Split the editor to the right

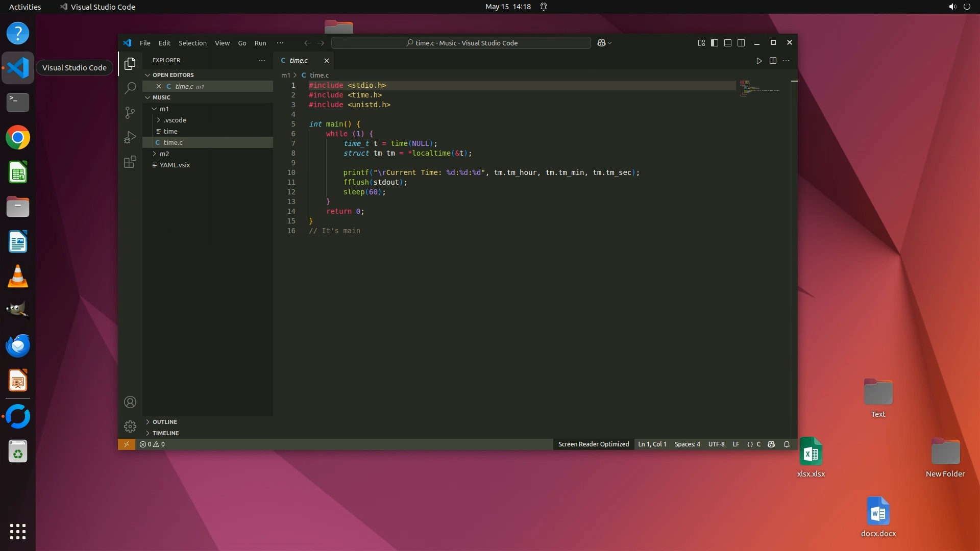[773, 61]
